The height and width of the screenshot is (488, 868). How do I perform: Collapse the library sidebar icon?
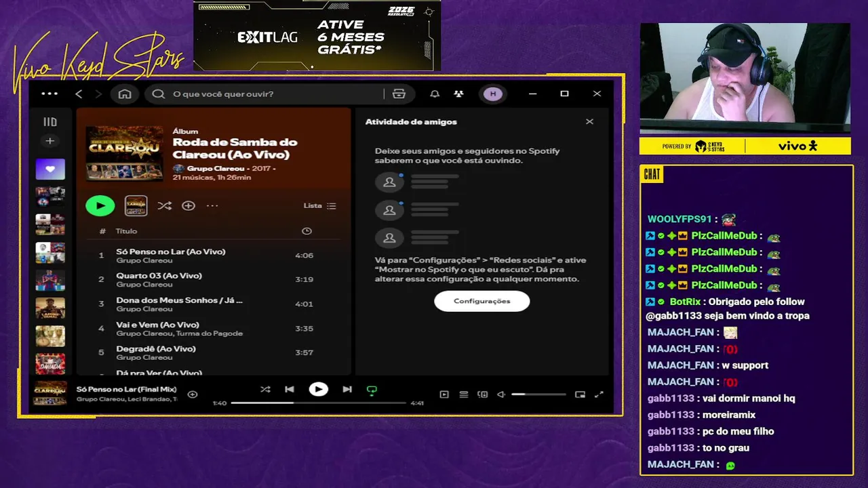point(50,122)
